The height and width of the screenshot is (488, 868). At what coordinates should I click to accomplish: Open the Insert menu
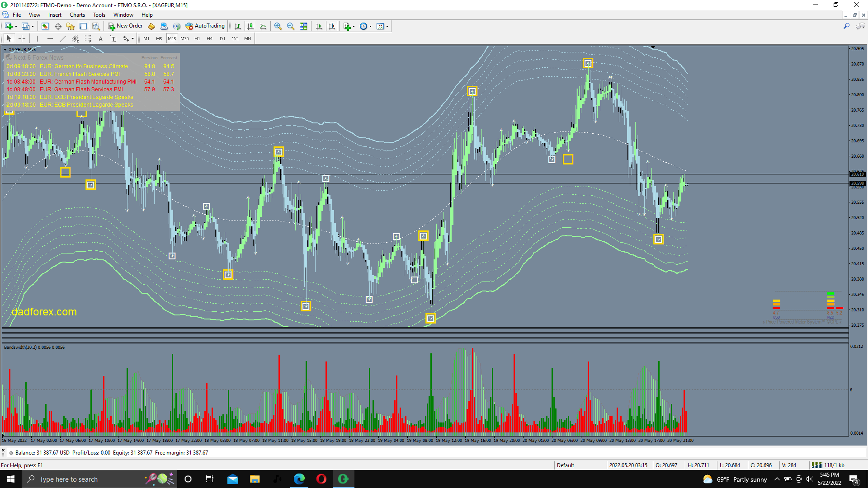55,15
